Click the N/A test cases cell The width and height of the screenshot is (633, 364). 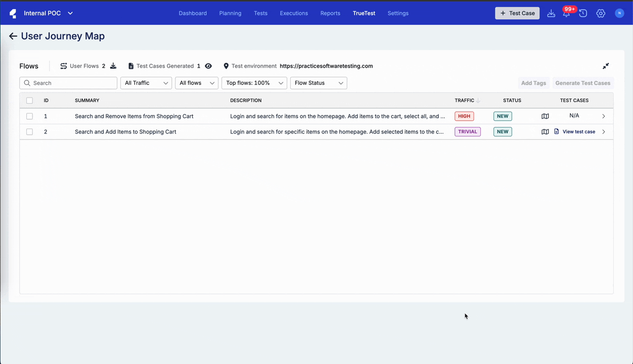coord(574,116)
